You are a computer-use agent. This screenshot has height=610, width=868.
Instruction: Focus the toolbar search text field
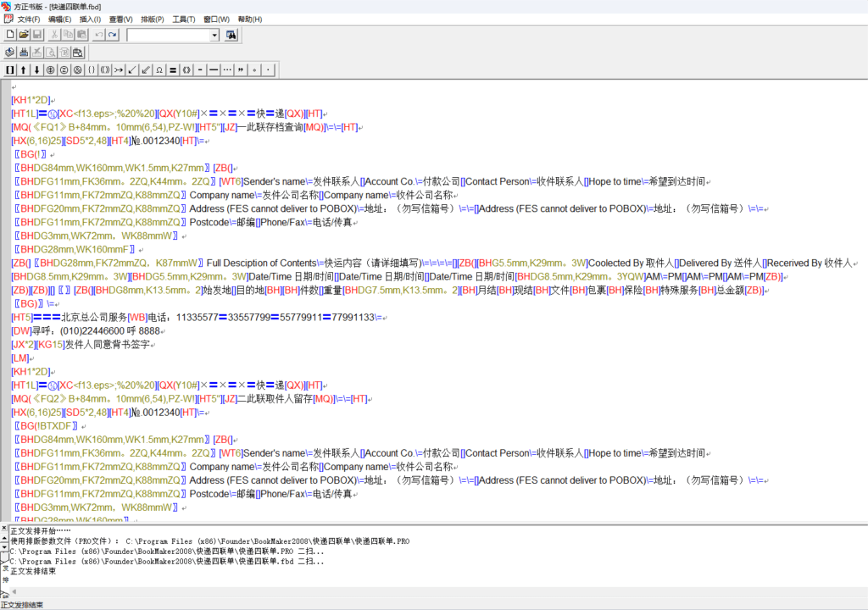click(x=169, y=36)
